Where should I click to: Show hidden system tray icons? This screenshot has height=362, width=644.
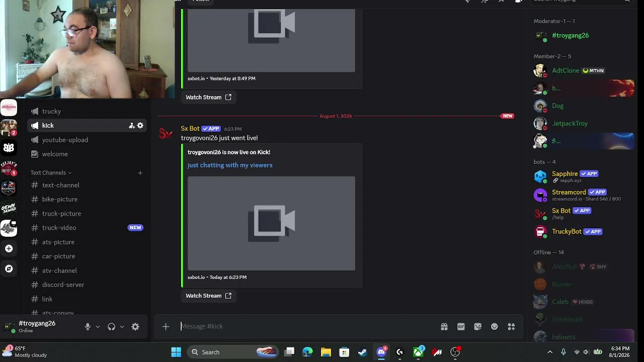click(x=550, y=352)
